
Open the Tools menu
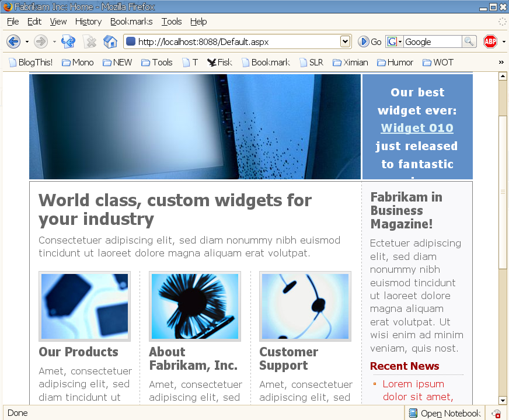[172, 22]
